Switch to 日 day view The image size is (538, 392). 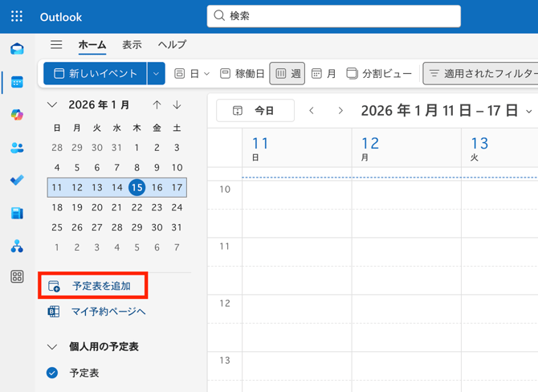pyautogui.click(x=187, y=73)
